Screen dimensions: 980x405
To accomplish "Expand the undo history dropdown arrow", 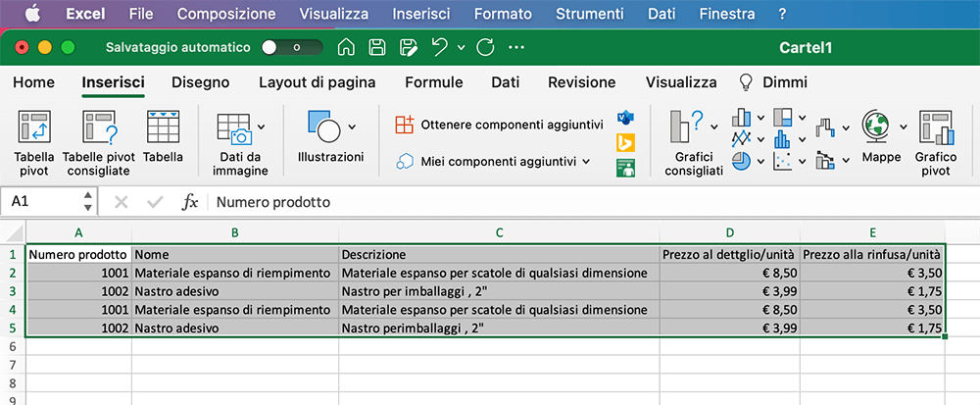I will click(x=461, y=47).
